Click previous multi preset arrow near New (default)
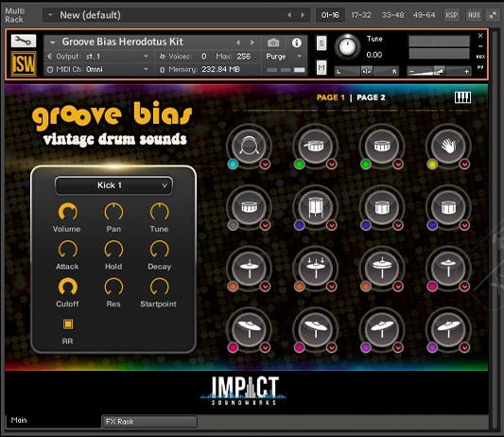Viewport: 504px width, 437px height. click(x=289, y=15)
